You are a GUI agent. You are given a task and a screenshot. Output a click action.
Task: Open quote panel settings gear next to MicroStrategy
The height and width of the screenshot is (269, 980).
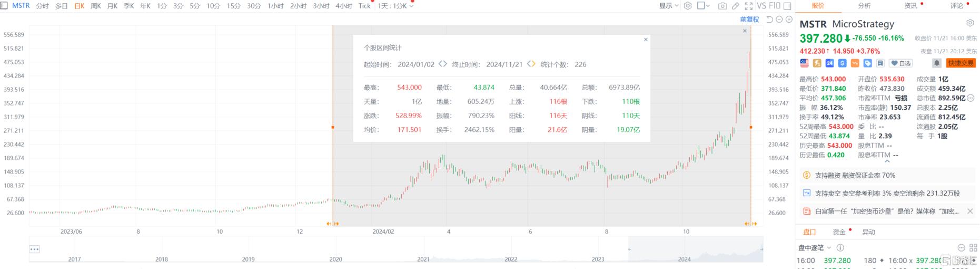tap(970, 23)
